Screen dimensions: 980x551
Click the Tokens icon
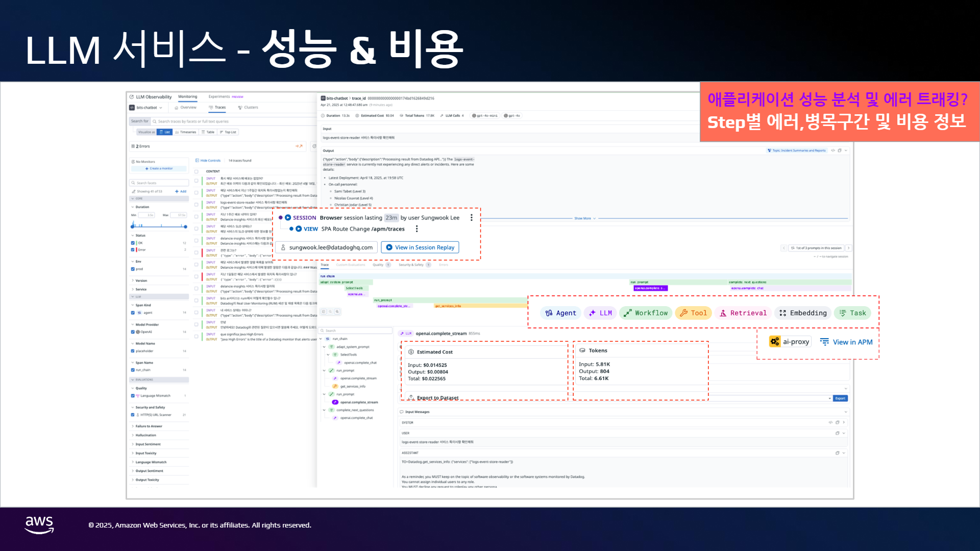click(x=582, y=350)
